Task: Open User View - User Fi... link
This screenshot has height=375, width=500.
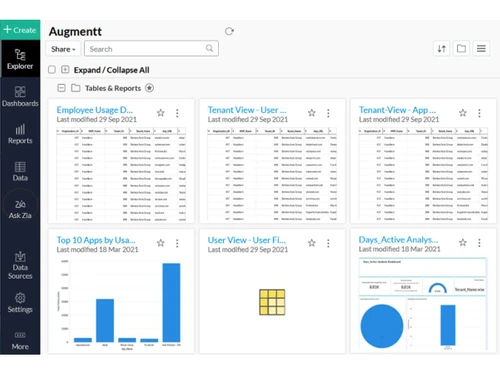Action: (247, 240)
